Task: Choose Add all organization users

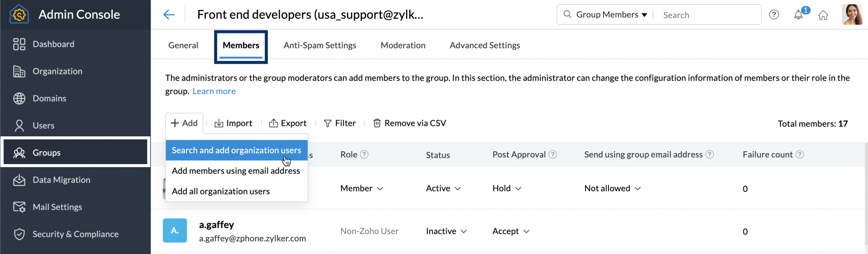Action: pyautogui.click(x=237, y=191)
